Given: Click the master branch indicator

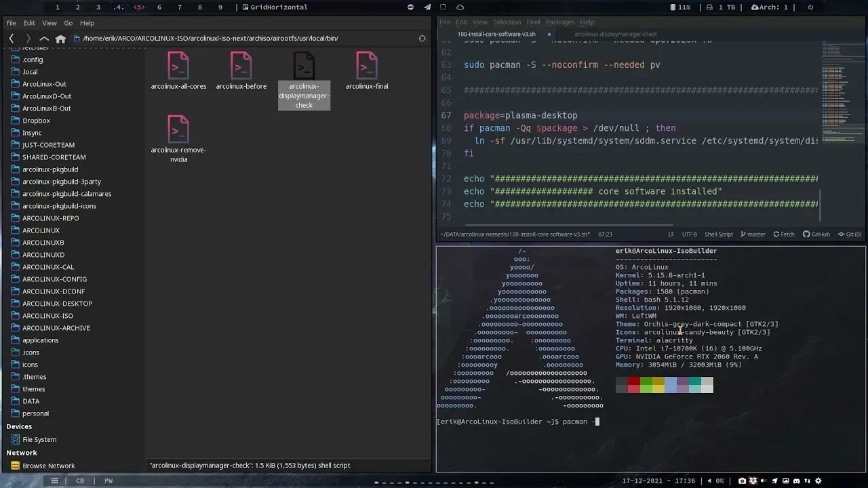Looking at the screenshot, I should [753, 234].
